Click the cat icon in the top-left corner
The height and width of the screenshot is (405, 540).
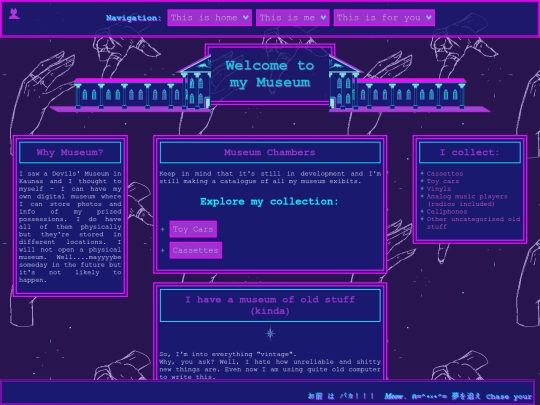pyautogui.click(x=14, y=14)
